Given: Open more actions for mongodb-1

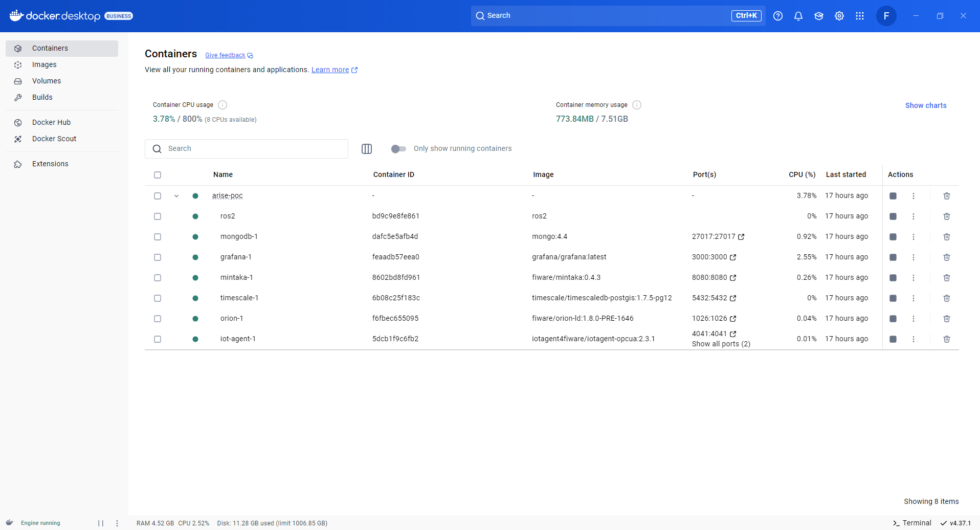Looking at the screenshot, I should pos(914,237).
